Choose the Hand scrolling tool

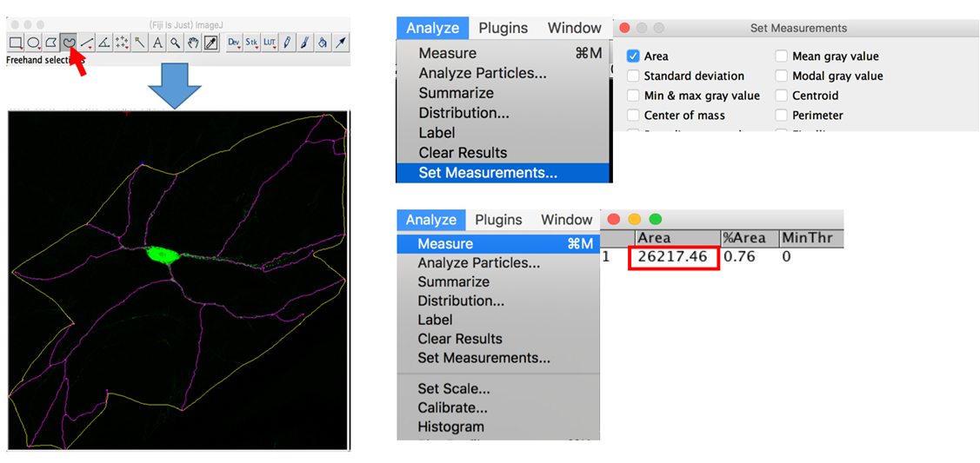tap(193, 42)
